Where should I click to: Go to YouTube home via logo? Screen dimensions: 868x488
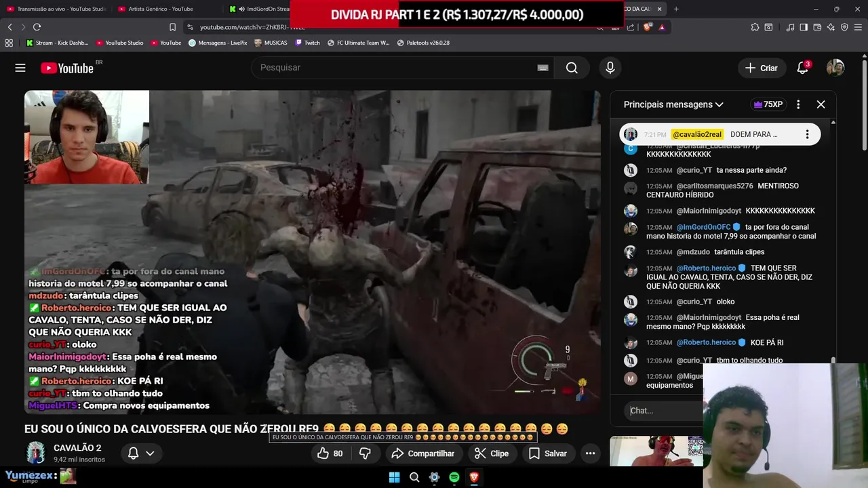(67, 68)
